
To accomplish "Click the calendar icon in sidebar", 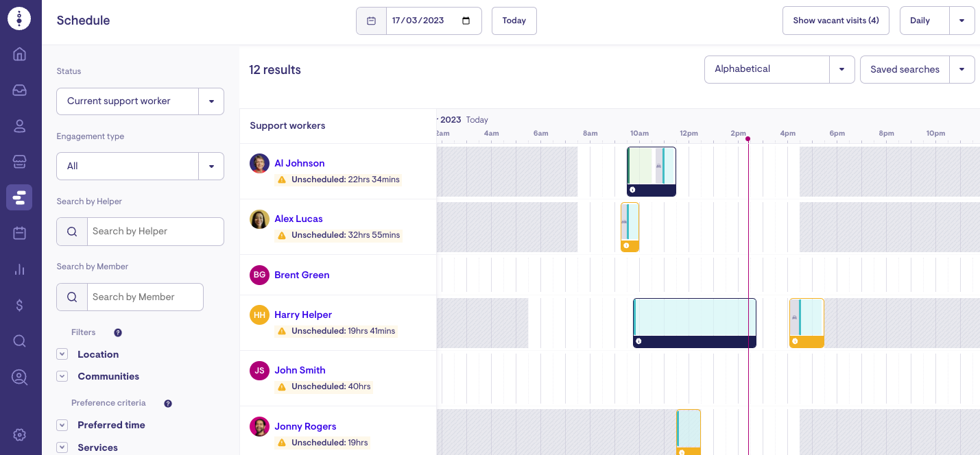I will pyautogui.click(x=19, y=233).
